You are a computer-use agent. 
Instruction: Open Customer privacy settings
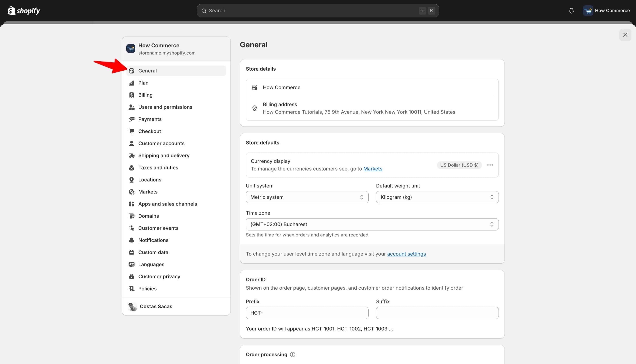pos(176,277)
